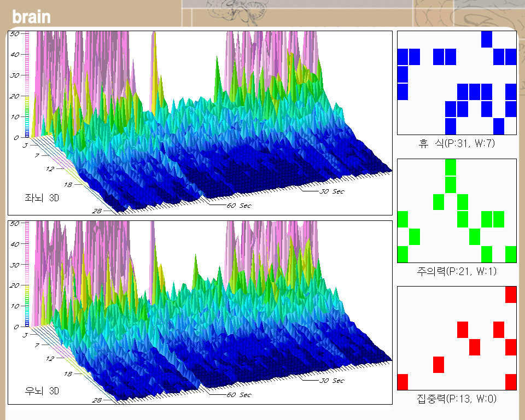This screenshot has height=420, width=525.
Task: Click 30 Sec marker on right brain chart
Action: point(331,381)
